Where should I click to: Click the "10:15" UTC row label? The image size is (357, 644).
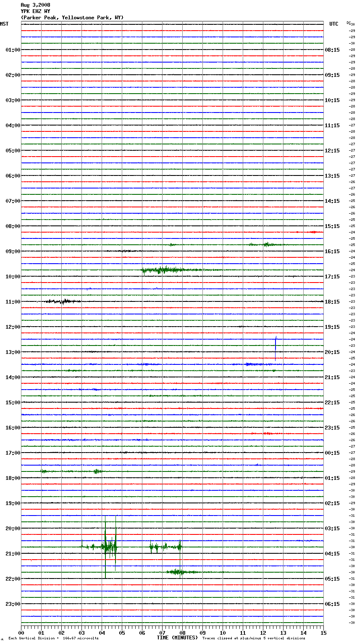332,100
